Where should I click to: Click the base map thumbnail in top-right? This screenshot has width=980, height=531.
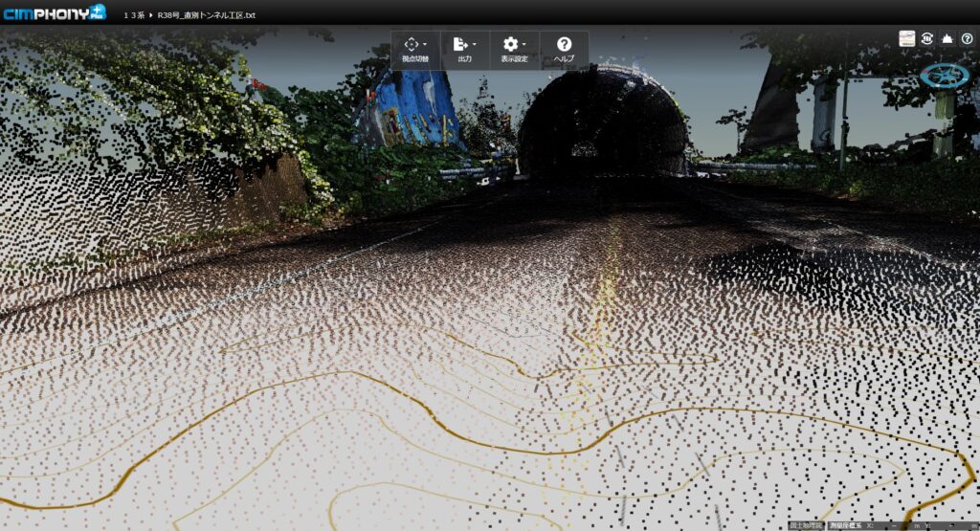[906, 38]
